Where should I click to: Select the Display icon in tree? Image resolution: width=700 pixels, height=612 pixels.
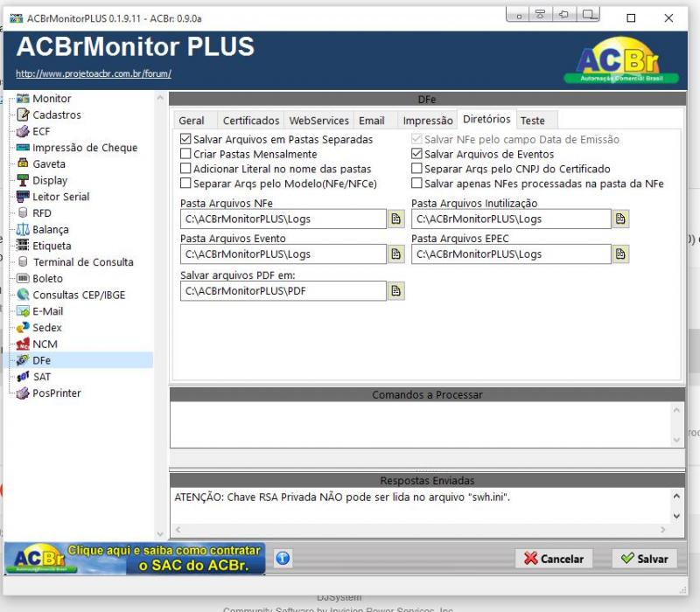[23, 180]
